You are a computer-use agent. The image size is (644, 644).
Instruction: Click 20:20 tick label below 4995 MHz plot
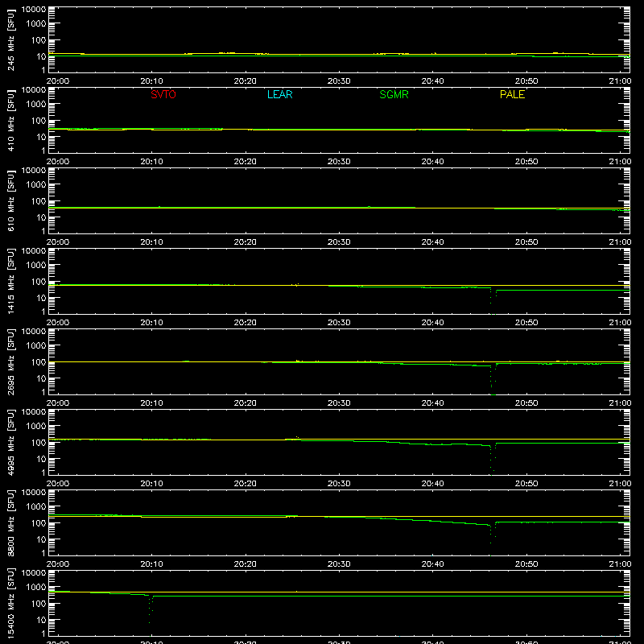[x=246, y=484]
